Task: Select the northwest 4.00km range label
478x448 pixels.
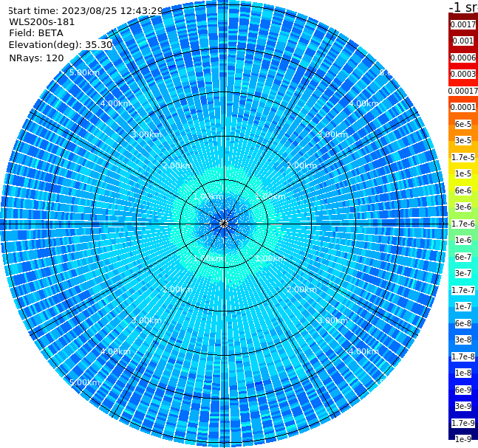Action: pos(115,103)
